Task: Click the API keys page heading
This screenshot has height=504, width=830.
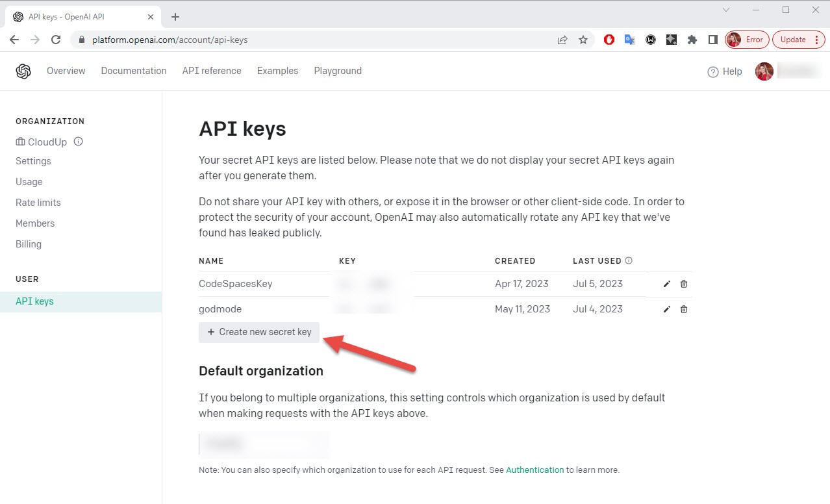Action: pyautogui.click(x=242, y=129)
